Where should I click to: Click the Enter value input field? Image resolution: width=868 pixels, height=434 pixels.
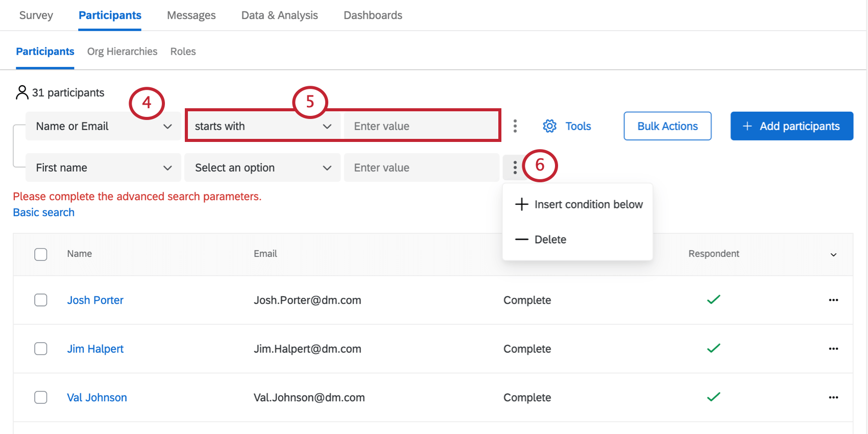pos(421,126)
